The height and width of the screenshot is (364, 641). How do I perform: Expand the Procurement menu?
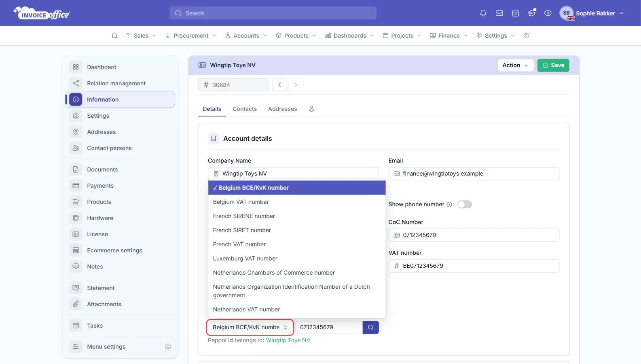point(191,36)
